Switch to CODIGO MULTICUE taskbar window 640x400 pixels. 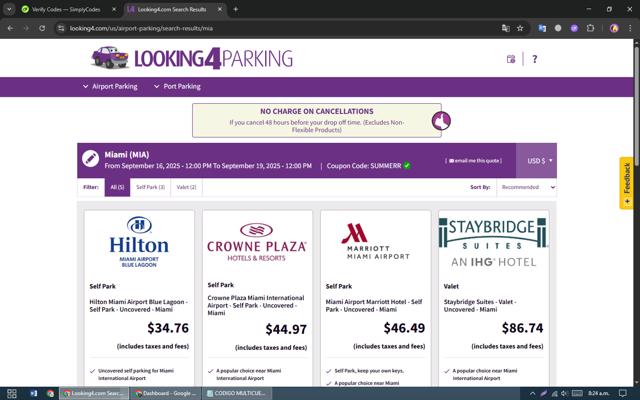[x=237, y=393]
